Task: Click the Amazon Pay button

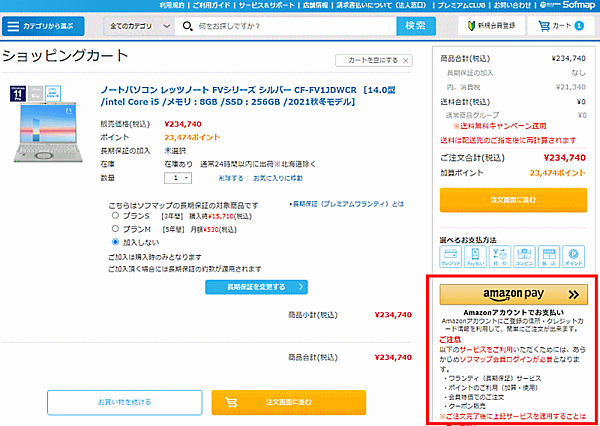Action: 513,296
